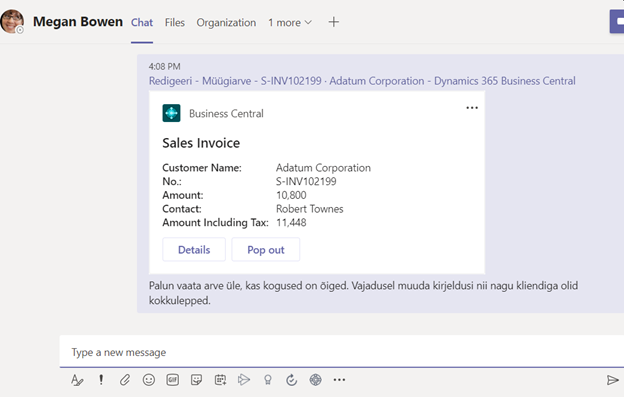624x397 pixels.
Task: Open the card's more options ellipsis
Action: click(472, 108)
